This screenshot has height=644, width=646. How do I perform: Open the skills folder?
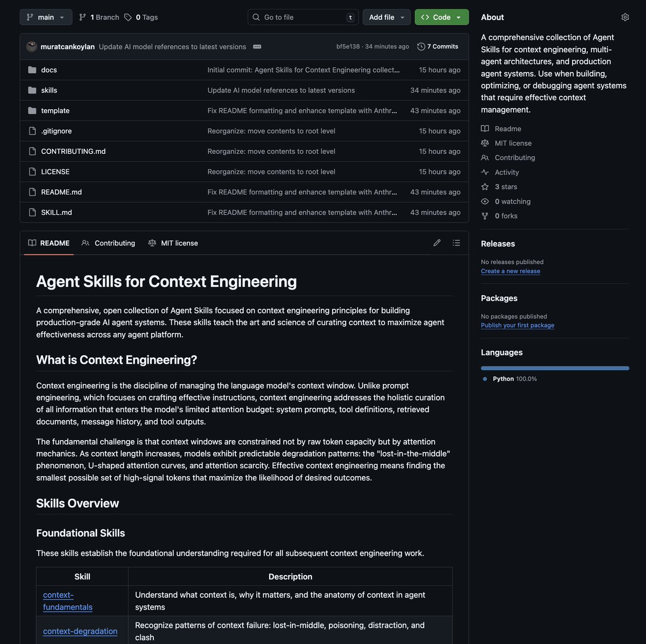pos(49,90)
